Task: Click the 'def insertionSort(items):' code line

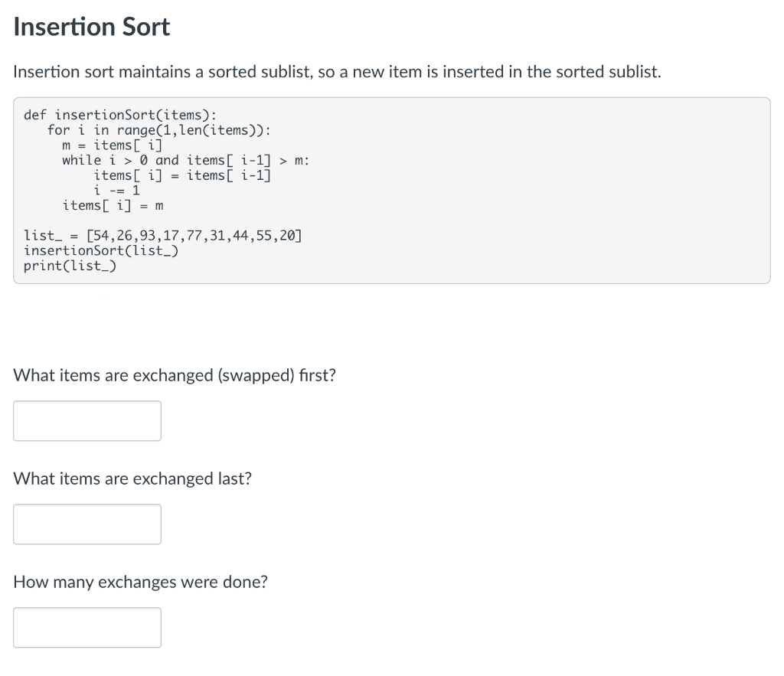Action: click(120, 115)
